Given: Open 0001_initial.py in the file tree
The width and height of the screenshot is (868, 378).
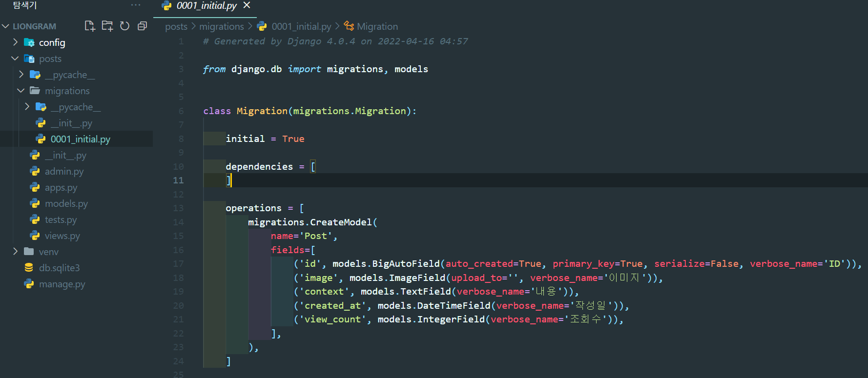Looking at the screenshot, I should 76,139.
